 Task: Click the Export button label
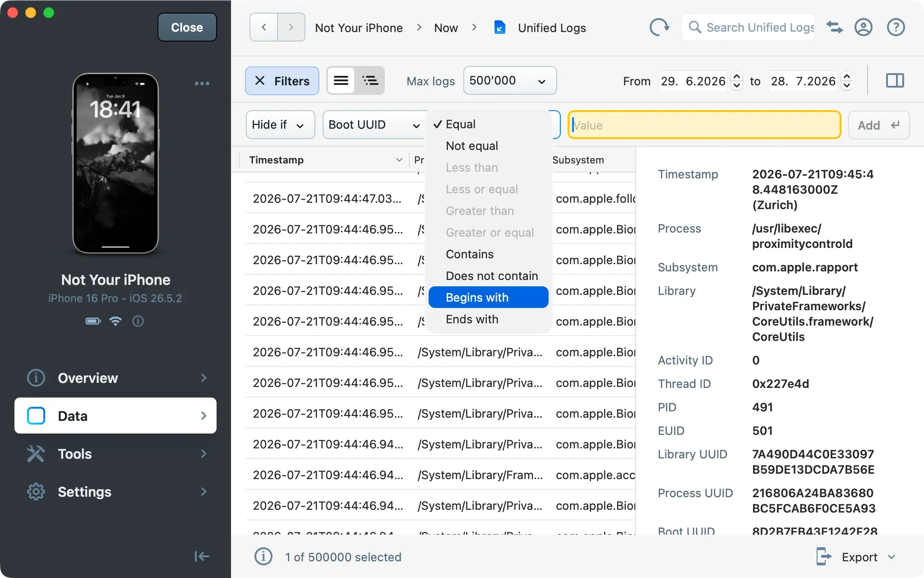(859, 557)
